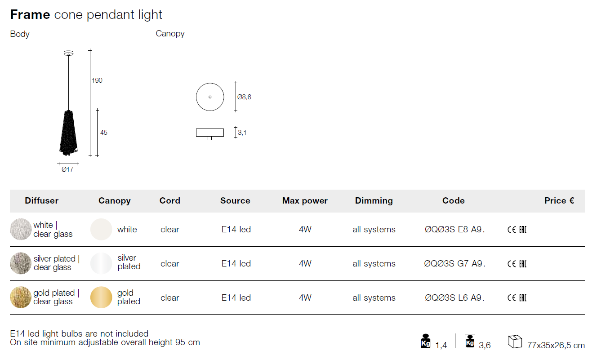Click the canopy side-view drawing
The height and width of the screenshot is (364, 597).
coord(210,134)
